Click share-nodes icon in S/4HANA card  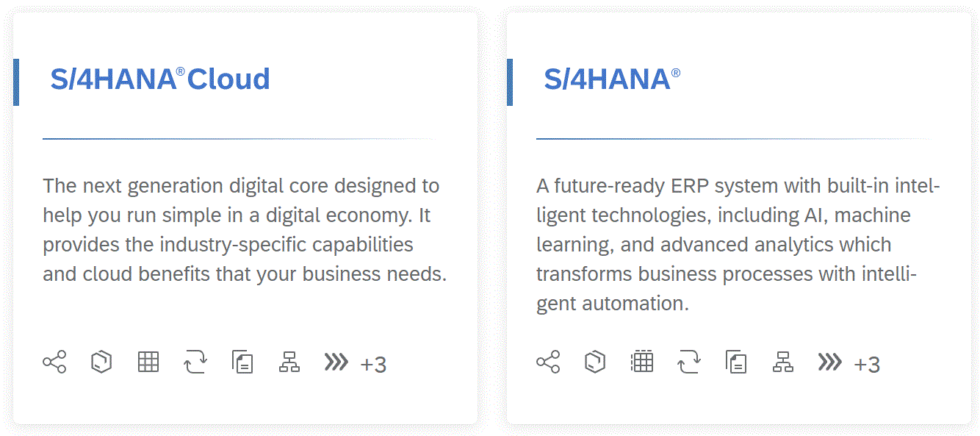tap(548, 362)
